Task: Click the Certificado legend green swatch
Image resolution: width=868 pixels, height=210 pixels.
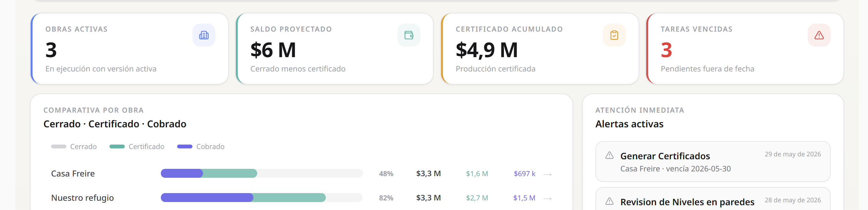Action: (117, 146)
